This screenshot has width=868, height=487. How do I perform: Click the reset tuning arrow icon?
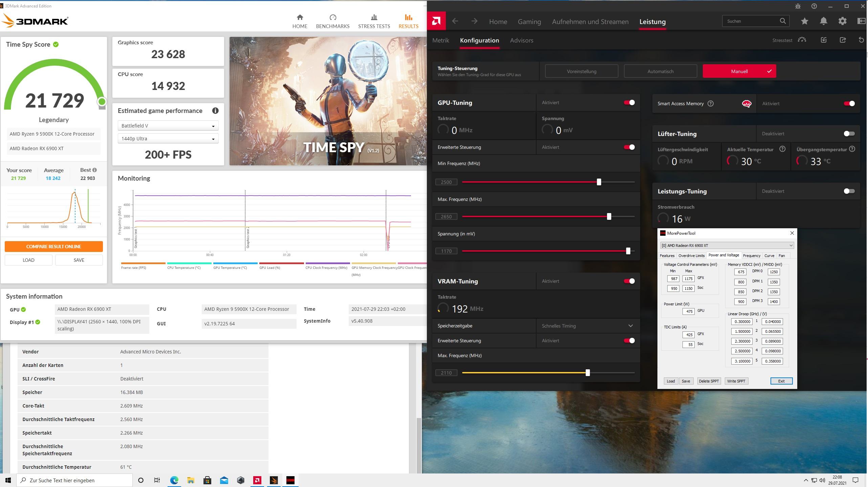click(x=861, y=40)
